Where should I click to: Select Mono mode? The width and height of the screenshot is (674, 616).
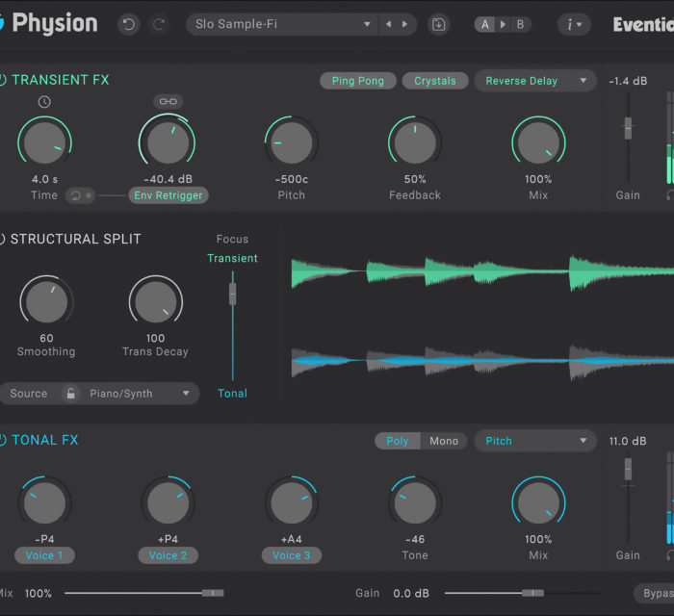pyautogui.click(x=444, y=441)
